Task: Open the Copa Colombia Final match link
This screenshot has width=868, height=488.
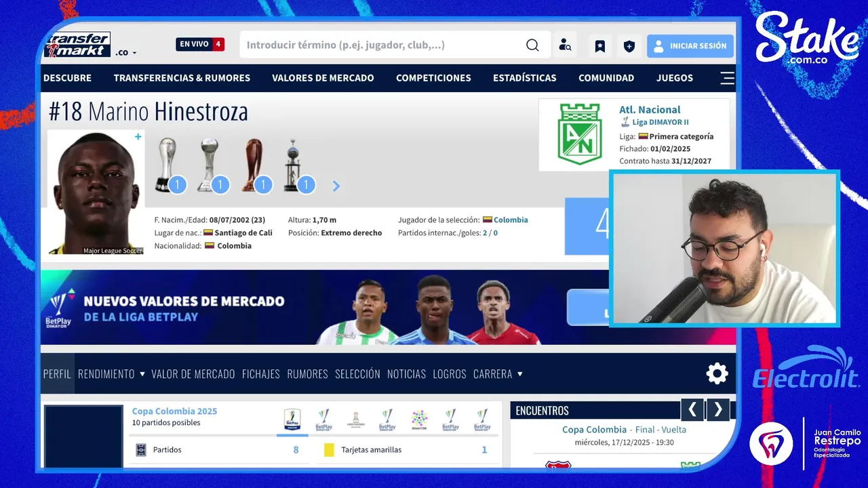Action: tap(624, 430)
